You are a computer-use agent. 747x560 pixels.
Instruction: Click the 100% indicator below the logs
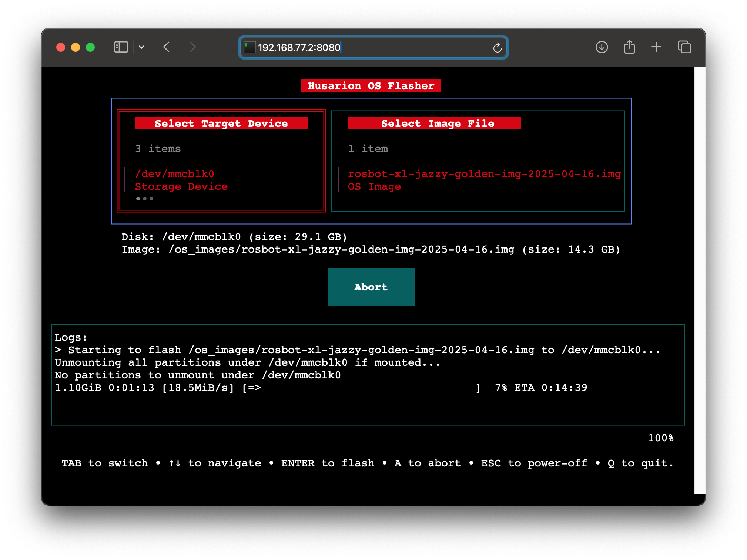point(661,438)
